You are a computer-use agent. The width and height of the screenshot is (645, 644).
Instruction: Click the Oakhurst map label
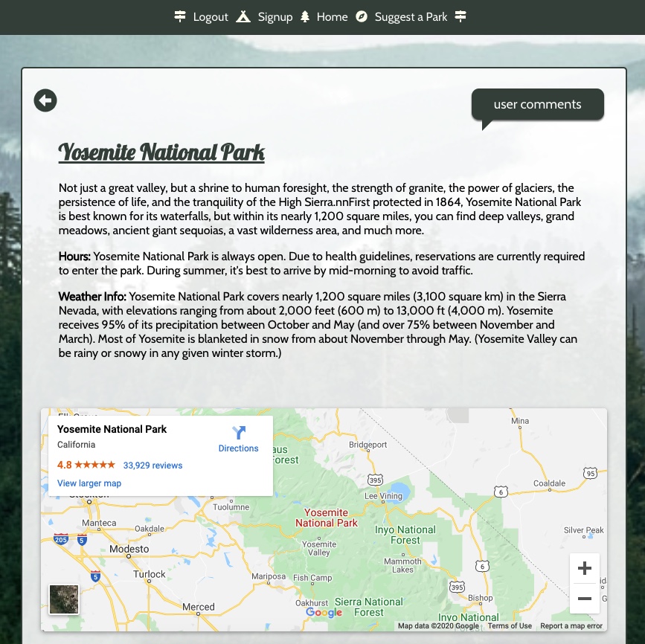pos(312,603)
